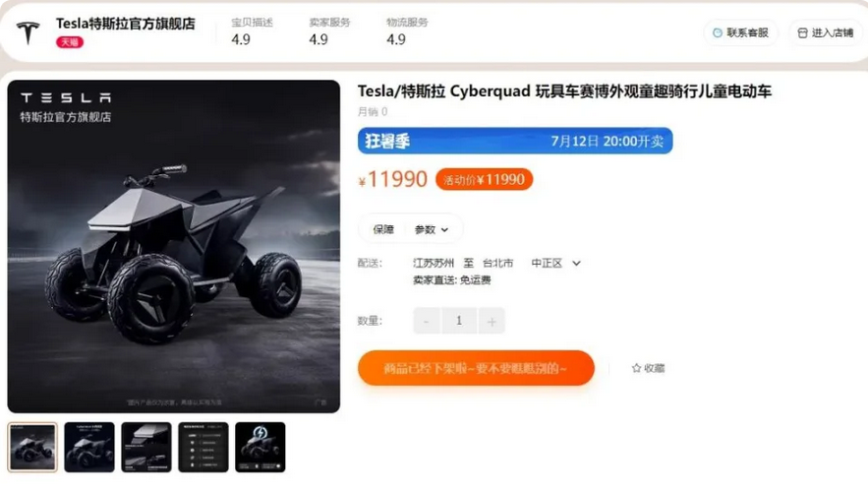Click the star 收藏 favorite icon
Image resolution: width=868 pixels, height=489 pixels.
pos(637,368)
